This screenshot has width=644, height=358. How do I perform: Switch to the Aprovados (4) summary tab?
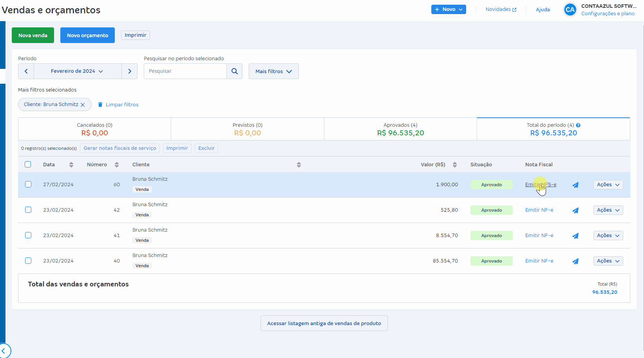(x=400, y=129)
